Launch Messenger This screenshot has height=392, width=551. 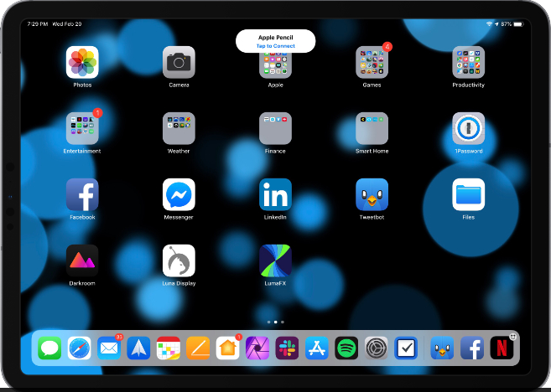179,194
